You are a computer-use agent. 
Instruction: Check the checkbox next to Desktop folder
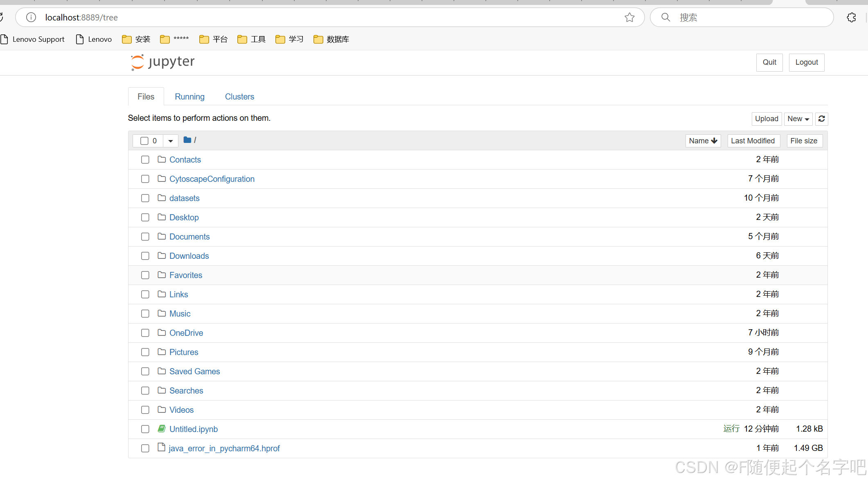(145, 217)
